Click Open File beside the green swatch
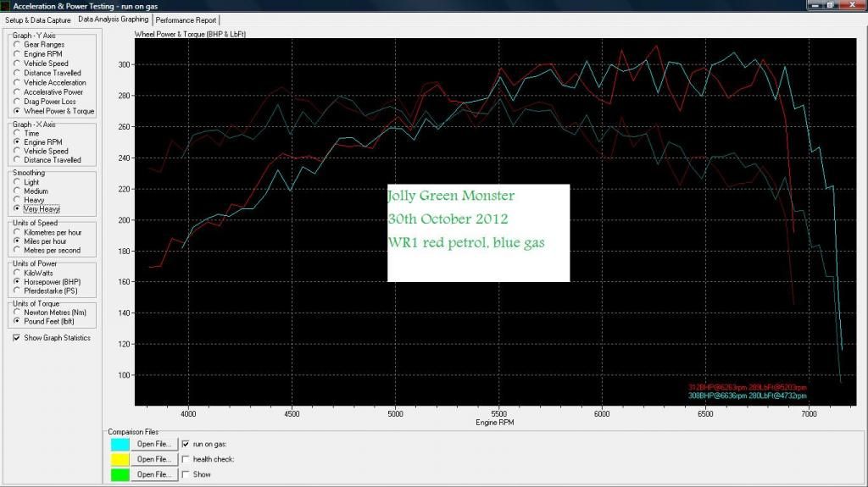The image size is (868, 487). [154, 474]
